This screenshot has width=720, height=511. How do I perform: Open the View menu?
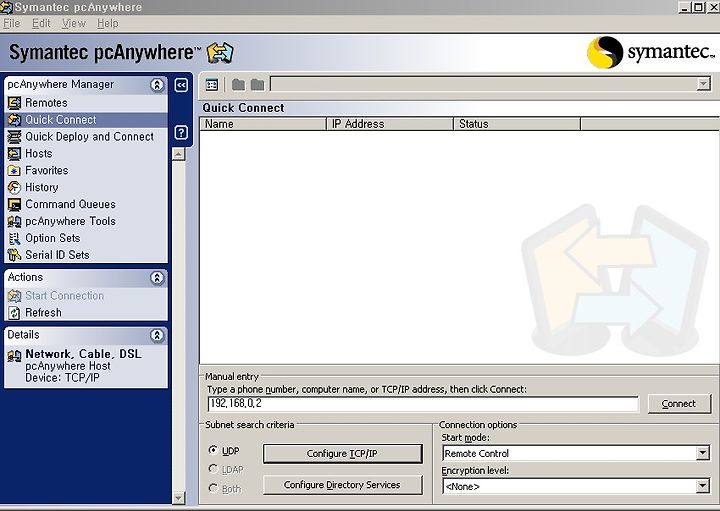[x=74, y=23]
